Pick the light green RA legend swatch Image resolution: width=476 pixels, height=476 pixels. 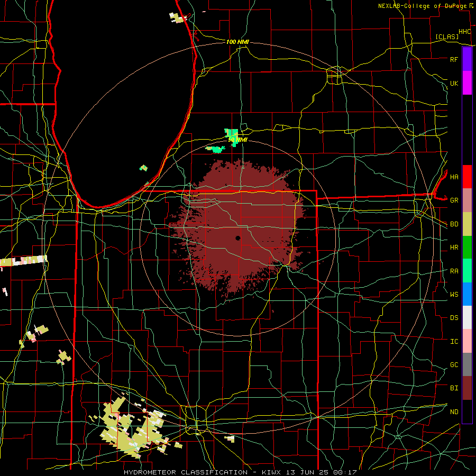coord(467,271)
